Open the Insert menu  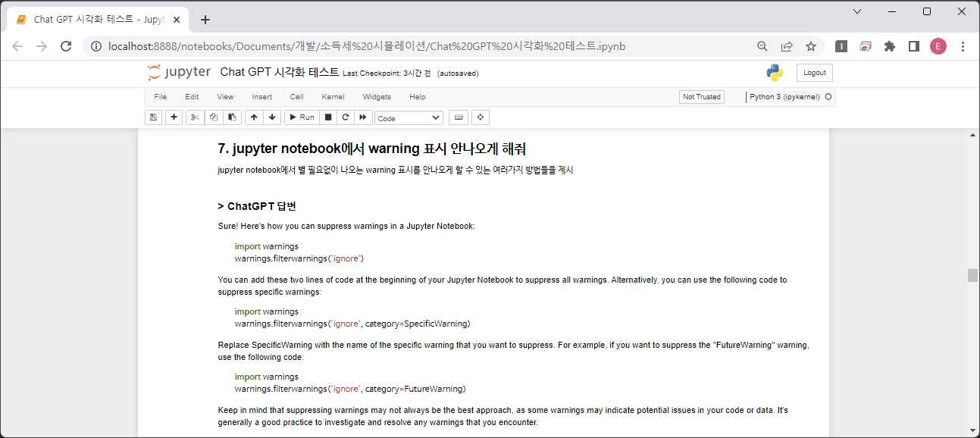click(261, 97)
